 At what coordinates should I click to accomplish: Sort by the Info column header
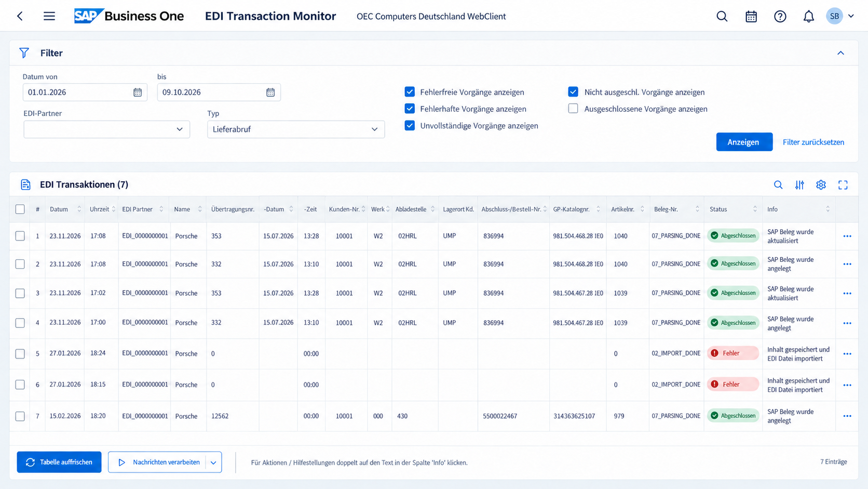point(798,209)
